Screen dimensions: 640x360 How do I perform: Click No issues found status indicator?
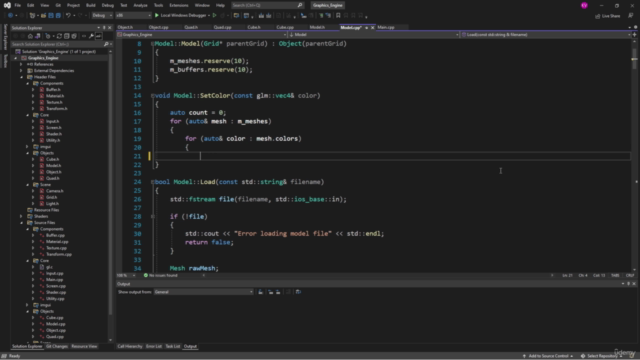click(160, 276)
